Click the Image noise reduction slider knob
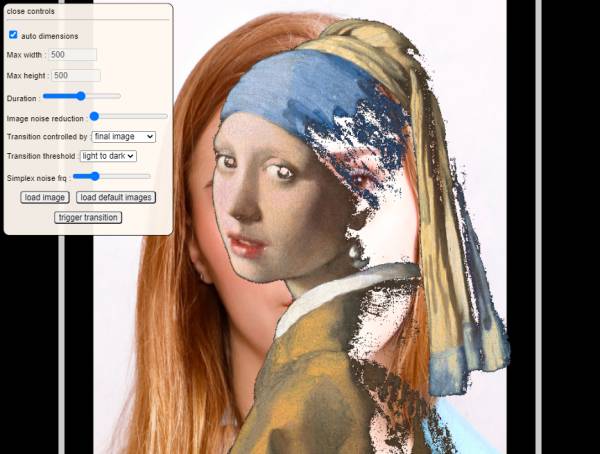This screenshot has height=454, width=600. [x=94, y=117]
